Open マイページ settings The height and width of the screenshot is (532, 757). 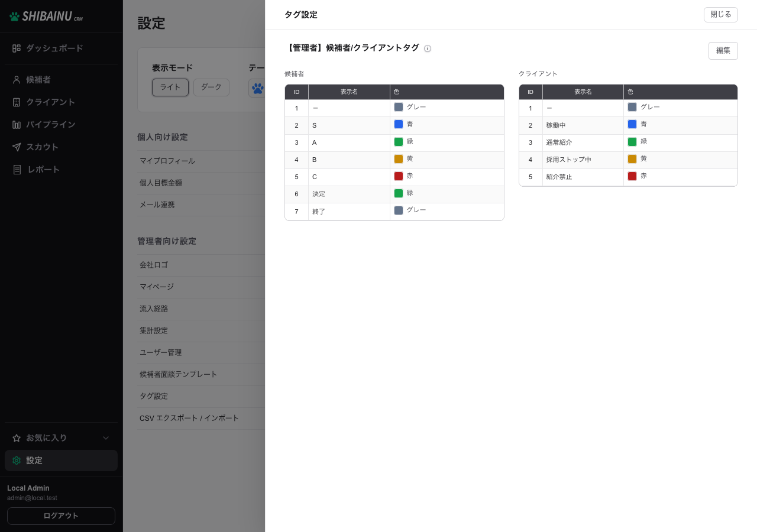(x=157, y=287)
